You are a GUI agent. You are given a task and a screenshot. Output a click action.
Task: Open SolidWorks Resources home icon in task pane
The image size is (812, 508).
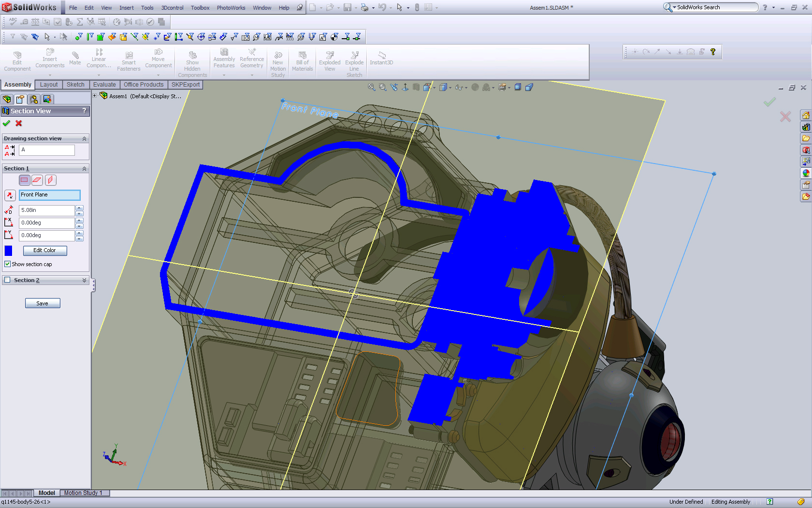(x=806, y=116)
